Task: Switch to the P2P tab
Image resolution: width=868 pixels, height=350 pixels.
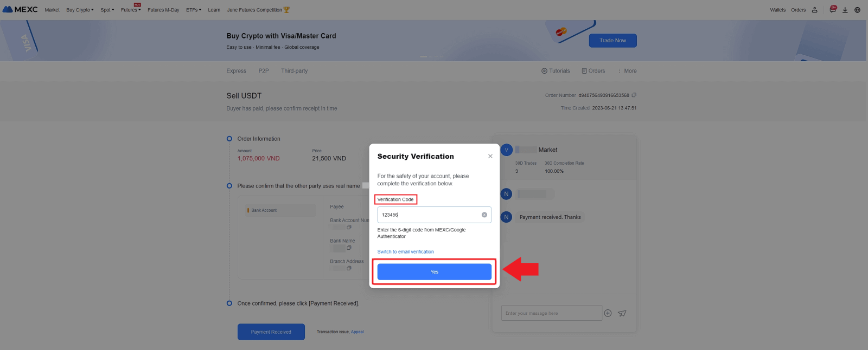Action: (x=264, y=71)
